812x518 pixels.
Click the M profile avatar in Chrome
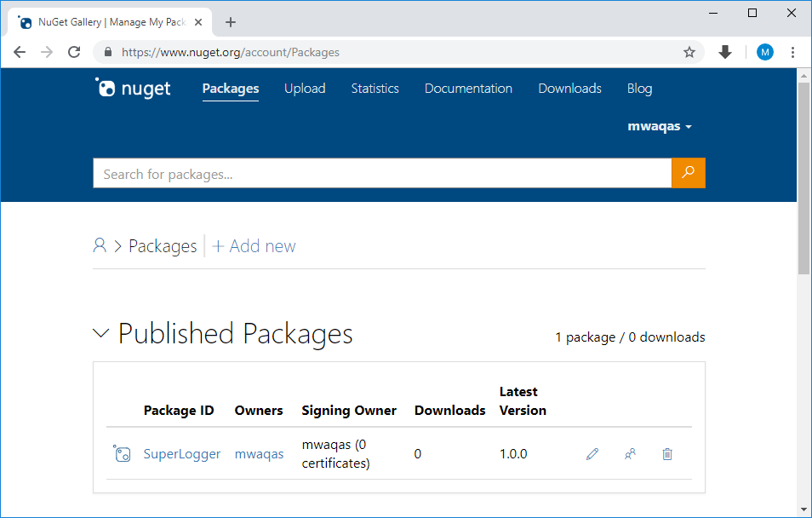pyautogui.click(x=765, y=52)
